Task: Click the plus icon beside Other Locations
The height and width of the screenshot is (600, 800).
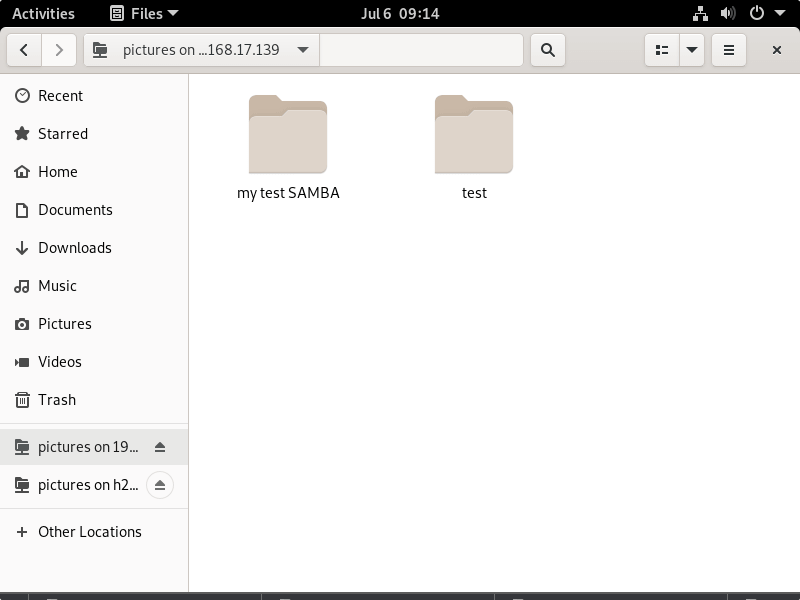Action: click(x=22, y=532)
